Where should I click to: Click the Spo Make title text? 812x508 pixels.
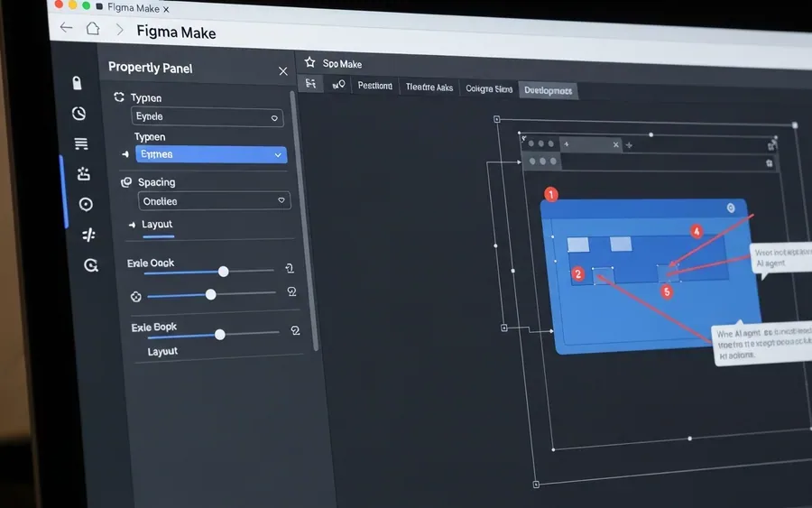[342, 64]
